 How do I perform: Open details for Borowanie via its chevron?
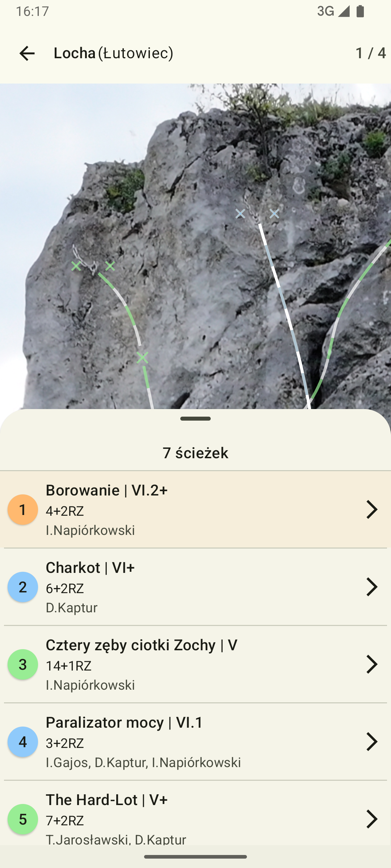click(x=373, y=510)
